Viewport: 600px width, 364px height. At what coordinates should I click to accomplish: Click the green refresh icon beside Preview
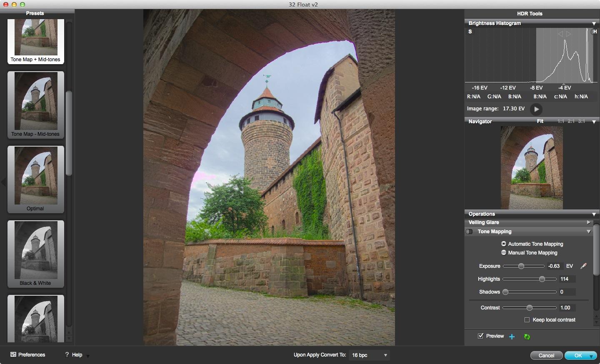(x=527, y=337)
